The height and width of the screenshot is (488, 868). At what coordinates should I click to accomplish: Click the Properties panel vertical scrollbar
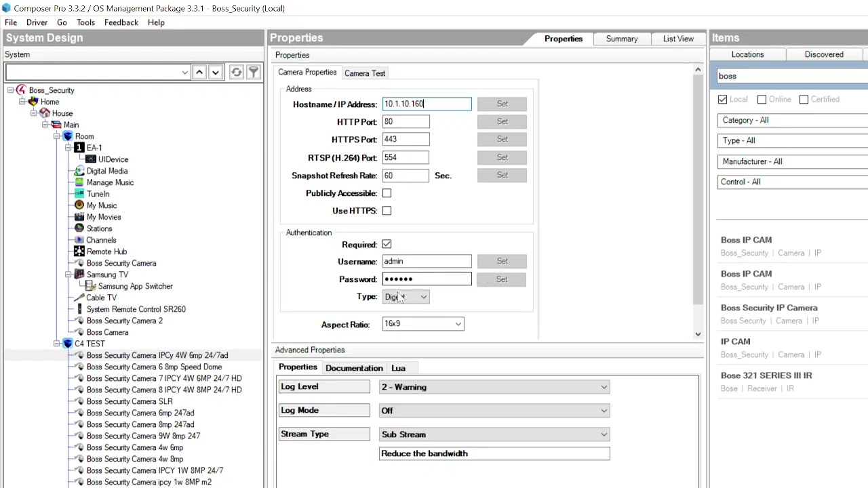coord(698,190)
